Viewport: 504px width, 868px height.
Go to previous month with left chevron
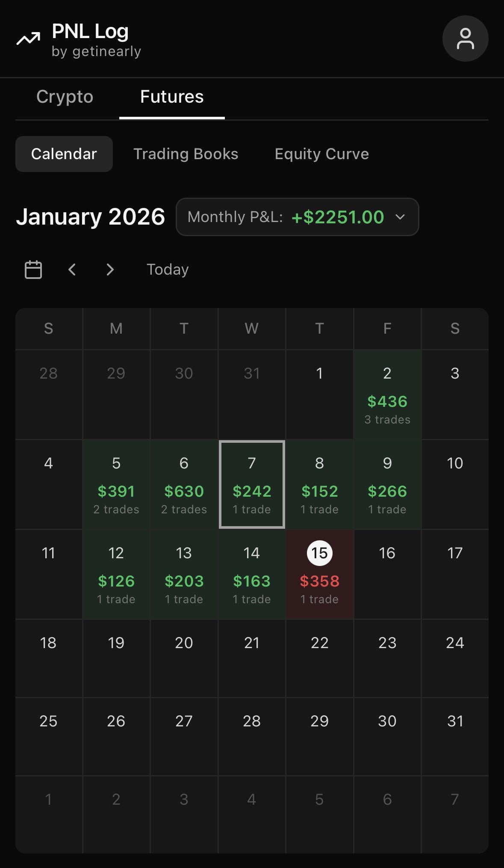(x=72, y=270)
